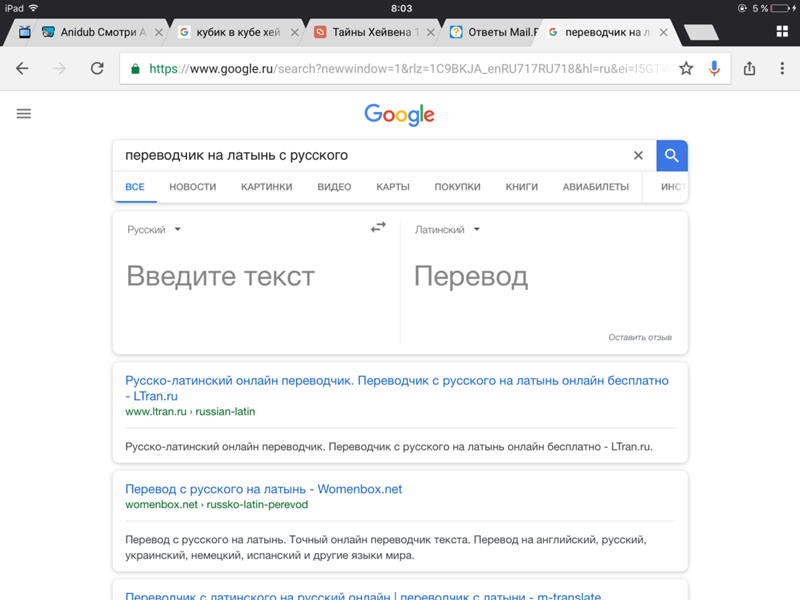This screenshot has width=800, height=600.
Task: Close the 'переводчик на л' tab
Action: click(663, 32)
